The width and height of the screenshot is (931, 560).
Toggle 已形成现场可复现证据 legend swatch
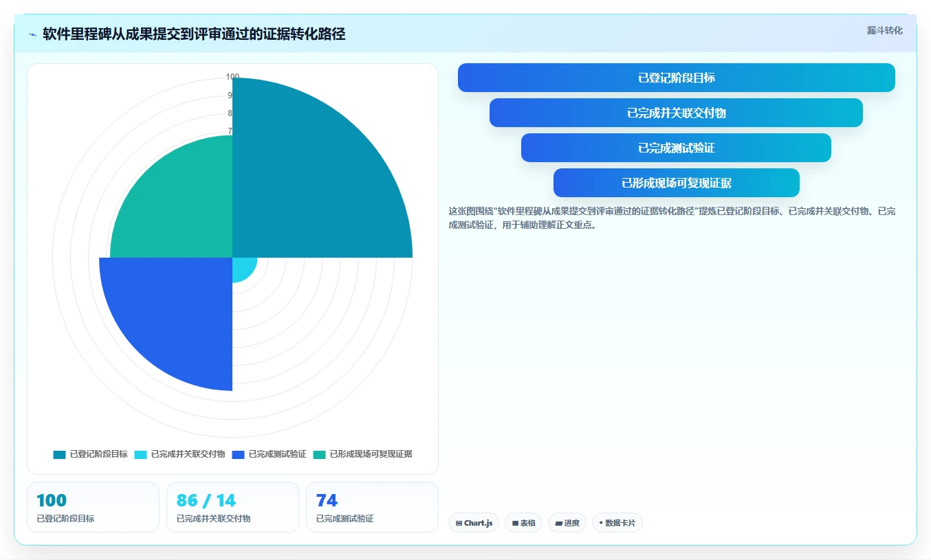[320, 454]
